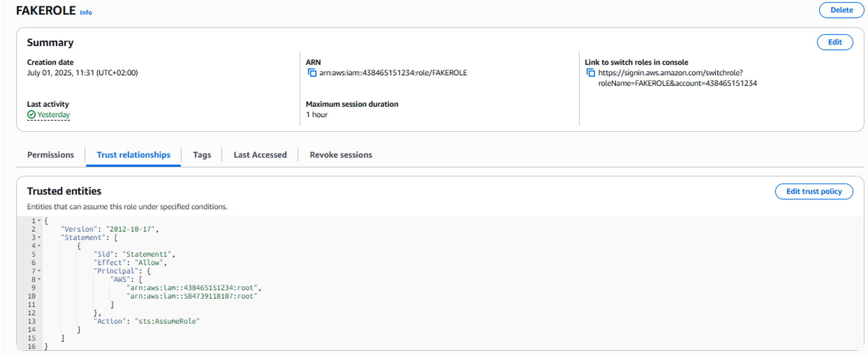Click the green checkmark beside Last activity
Screen dimensions: 868x355
click(31, 114)
